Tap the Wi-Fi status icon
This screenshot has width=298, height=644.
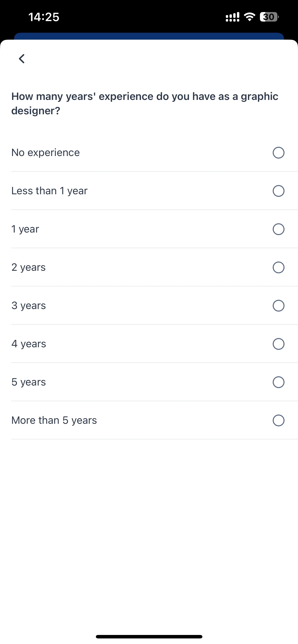click(249, 17)
